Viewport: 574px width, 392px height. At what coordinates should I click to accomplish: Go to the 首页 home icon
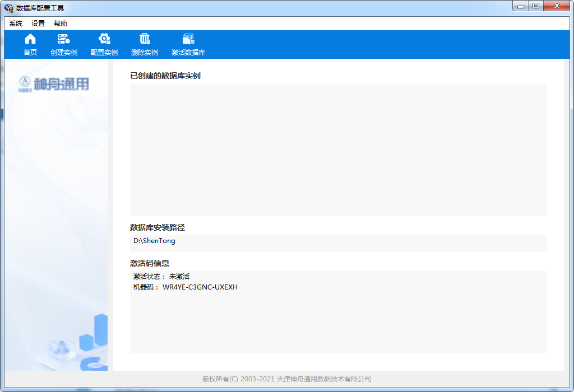30,44
